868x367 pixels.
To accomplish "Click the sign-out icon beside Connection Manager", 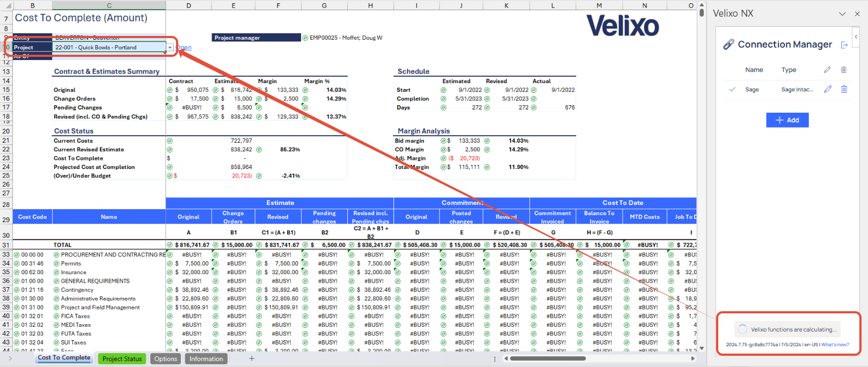I will pos(844,45).
